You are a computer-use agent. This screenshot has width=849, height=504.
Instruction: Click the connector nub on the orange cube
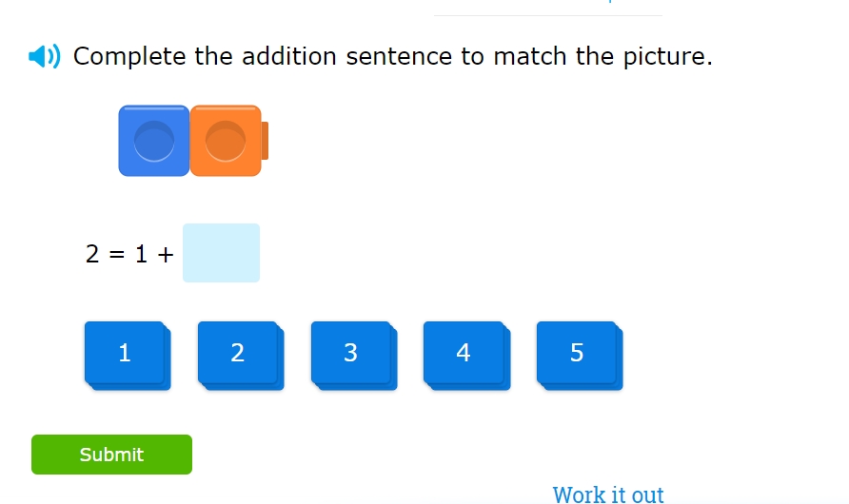[265, 141]
